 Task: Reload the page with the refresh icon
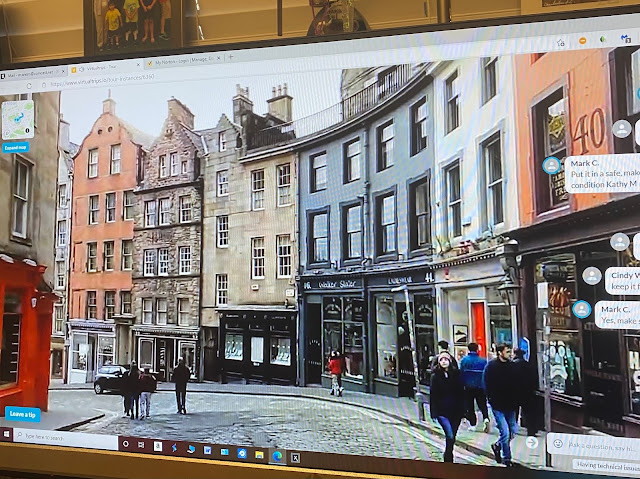point(29,86)
